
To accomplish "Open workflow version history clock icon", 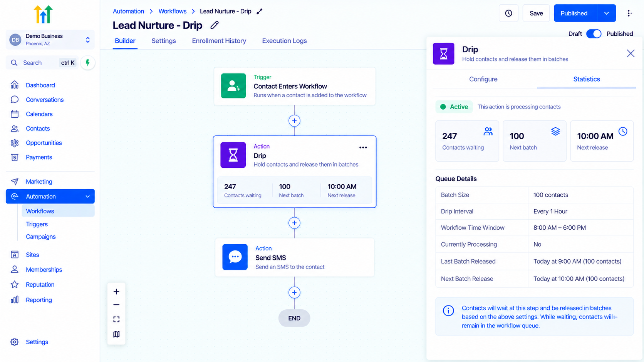I will point(508,13).
